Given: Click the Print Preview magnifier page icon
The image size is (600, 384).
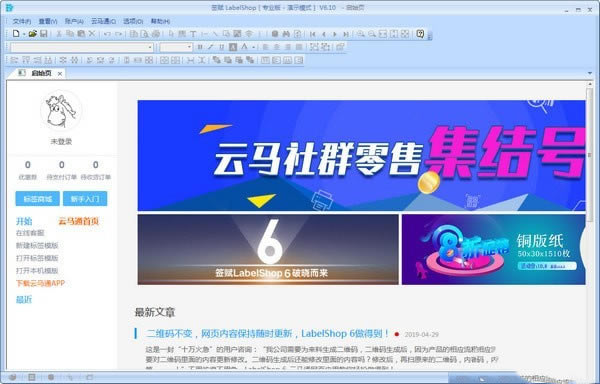Looking at the screenshot, I should pos(145,34).
